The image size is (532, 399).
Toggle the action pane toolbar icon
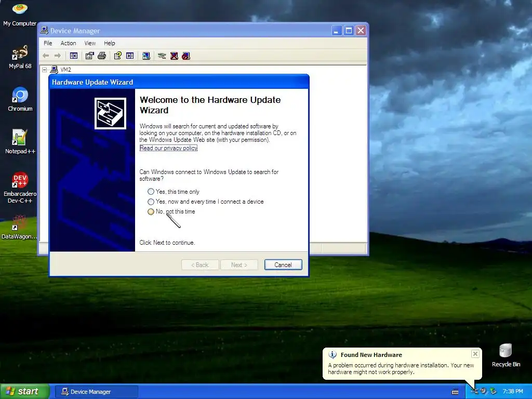(130, 56)
